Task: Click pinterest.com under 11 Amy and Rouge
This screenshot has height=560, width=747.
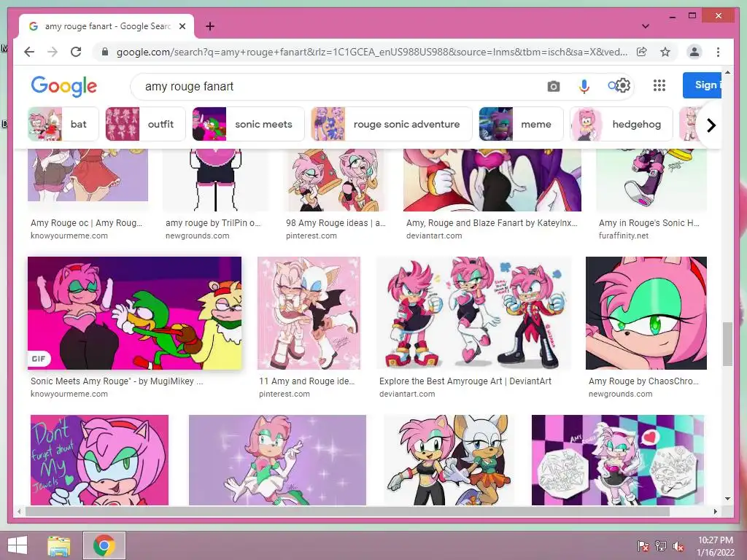Action: [285, 394]
